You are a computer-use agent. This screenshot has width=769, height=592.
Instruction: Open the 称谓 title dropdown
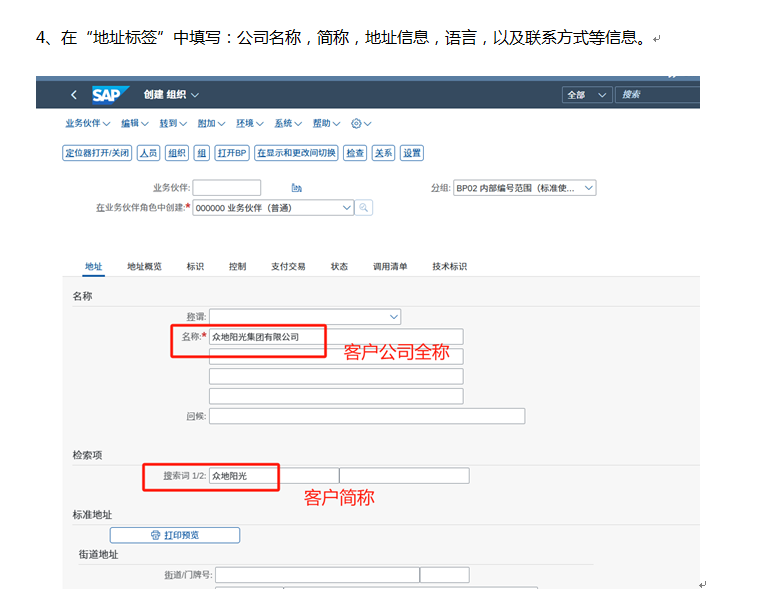[x=304, y=316]
